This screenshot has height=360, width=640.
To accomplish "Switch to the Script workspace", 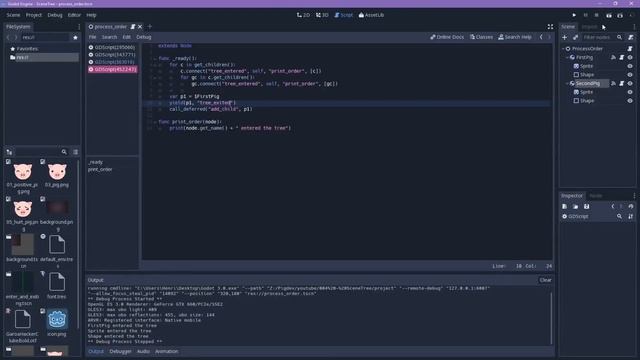I will [343, 15].
